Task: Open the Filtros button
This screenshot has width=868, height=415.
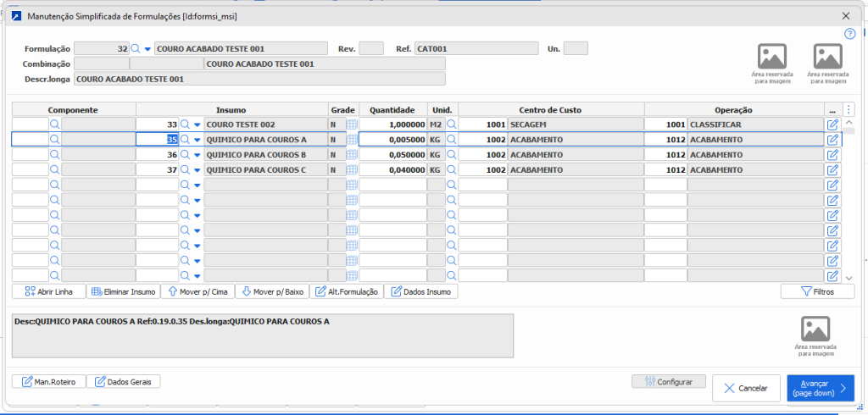Action: coord(817,291)
